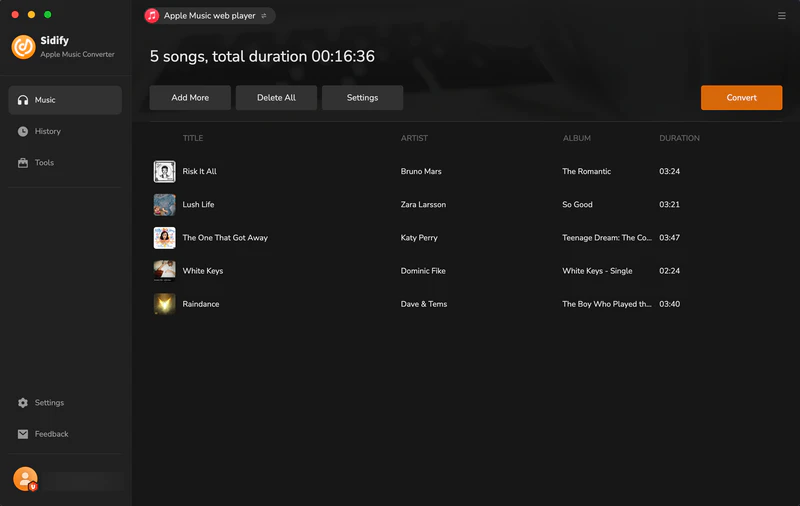Select the Risk It All song title
Image resolution: width=800 pixels, height=506 pixels.
pyautogui.click(x=199, y=171)
